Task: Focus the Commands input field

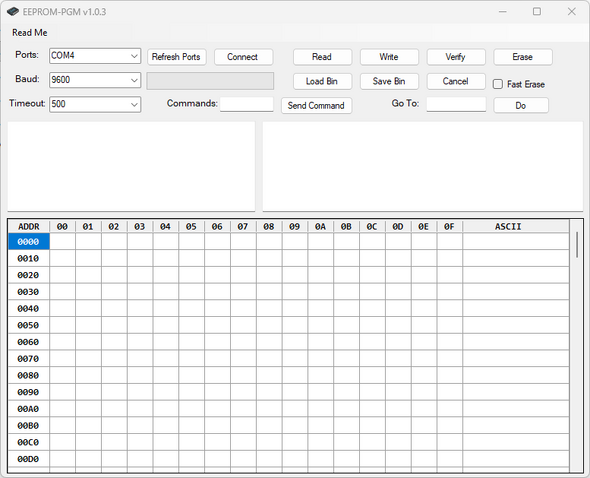Action: tap(246, 104)
